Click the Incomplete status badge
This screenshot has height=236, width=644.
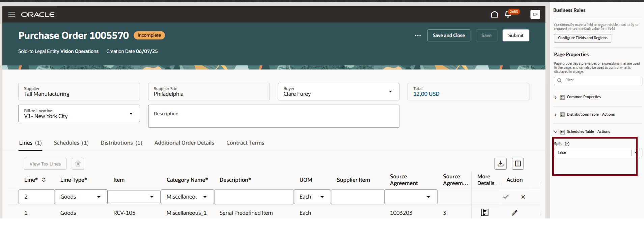pyautogui.click(x=149, y=35)
